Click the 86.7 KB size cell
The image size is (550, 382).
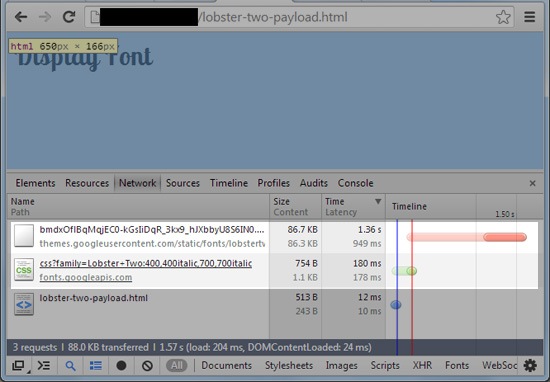pyautogui.click(x=302, y=230)
